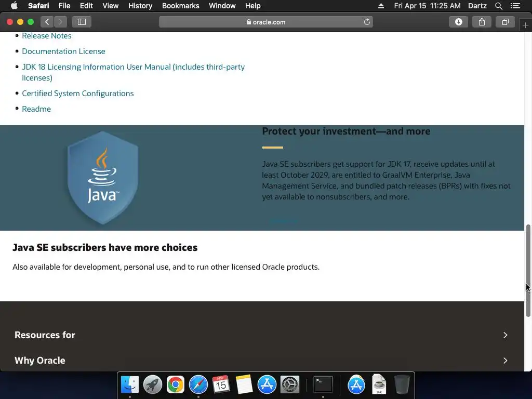Open the Window menu
532x399 pixels.
point(222,6)
